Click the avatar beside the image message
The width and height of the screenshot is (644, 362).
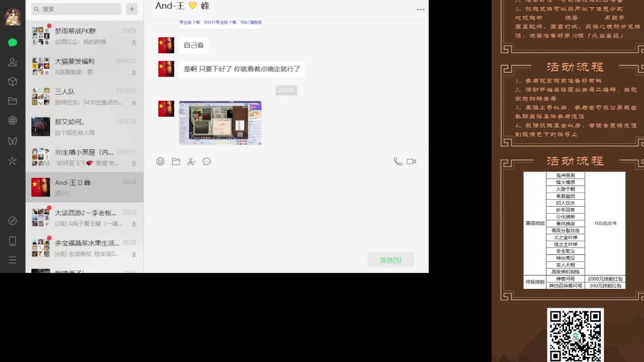point(166,109)
